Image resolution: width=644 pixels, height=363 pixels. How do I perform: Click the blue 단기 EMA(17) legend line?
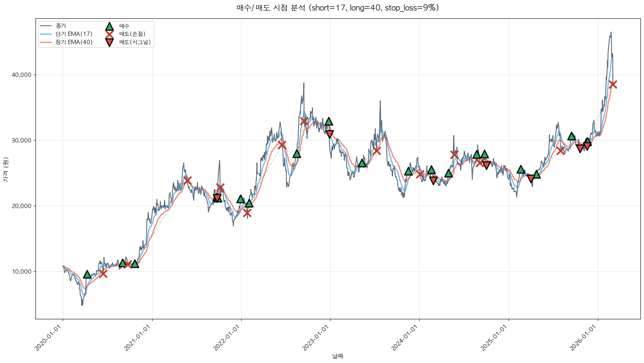coord(46,34)
